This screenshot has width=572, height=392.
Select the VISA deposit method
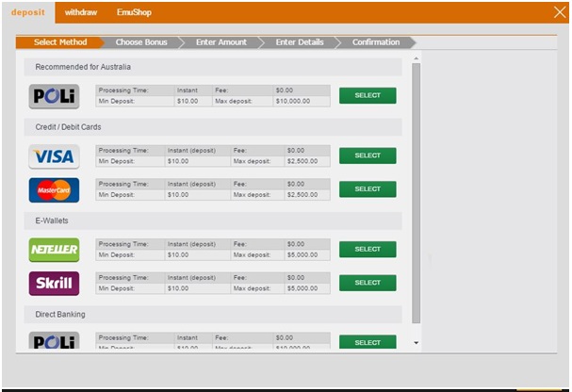coord(368,155)
